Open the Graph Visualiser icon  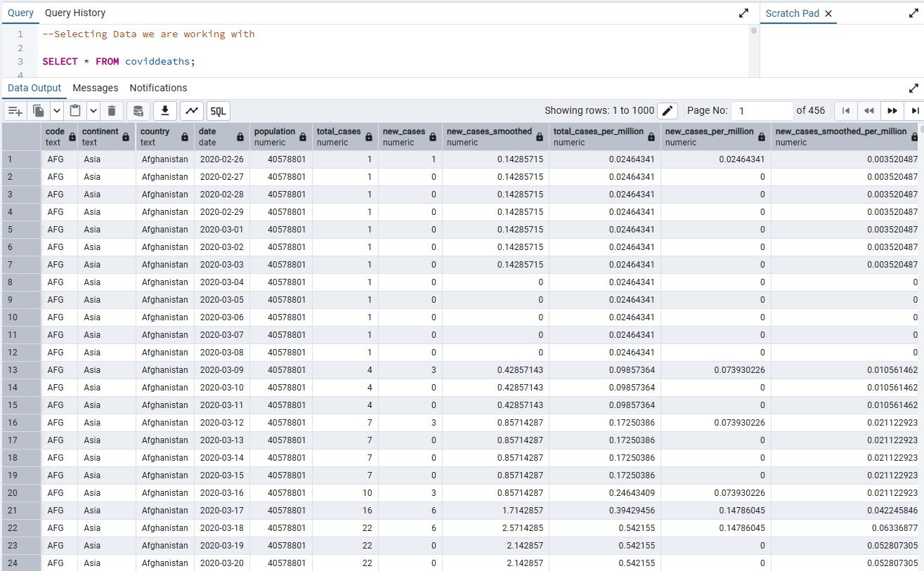(191, 111)
